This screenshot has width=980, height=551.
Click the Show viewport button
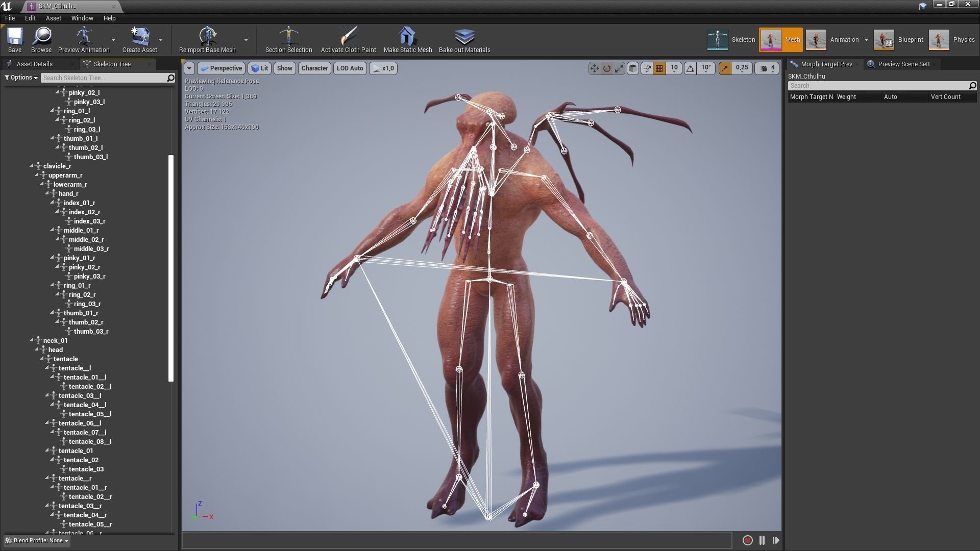click(x=284, y=68)
